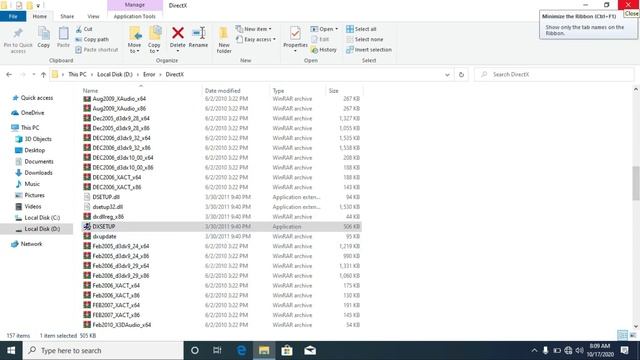This screenshot has width=640, height=360.
Task: Click the Cut scissors icon
Action: [79, 29]
